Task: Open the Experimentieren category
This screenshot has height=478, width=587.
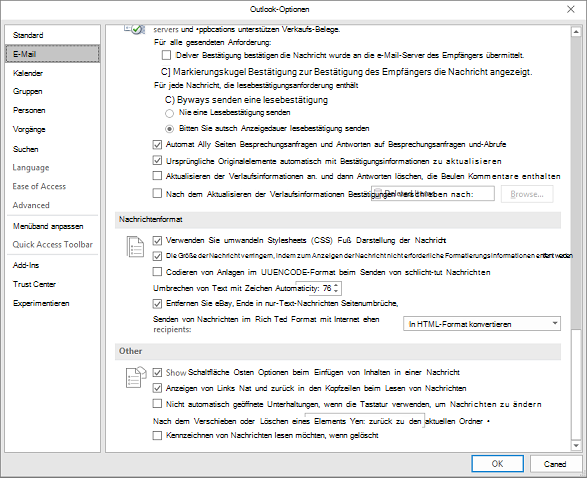Action: point(52,303)
